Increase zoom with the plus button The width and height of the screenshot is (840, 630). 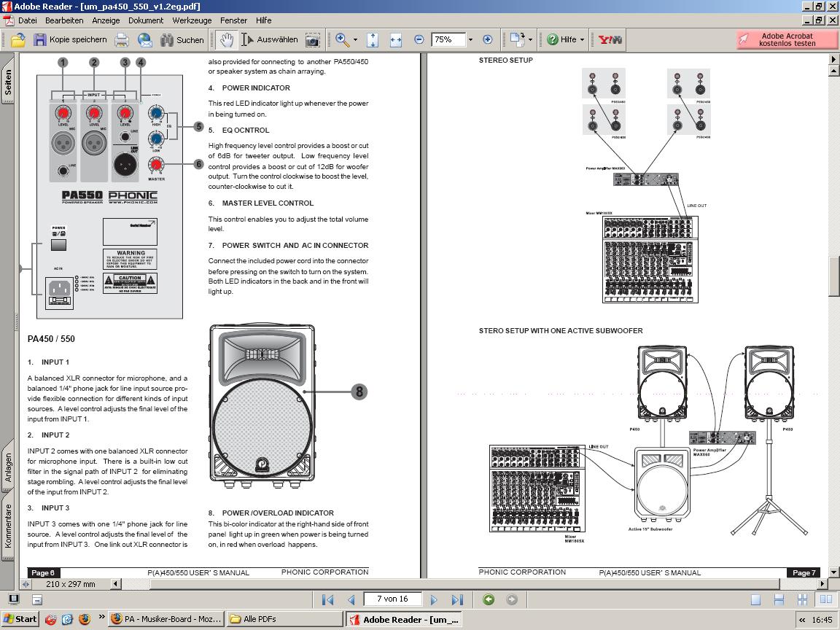pyautogui.click(x=488, y=39)
